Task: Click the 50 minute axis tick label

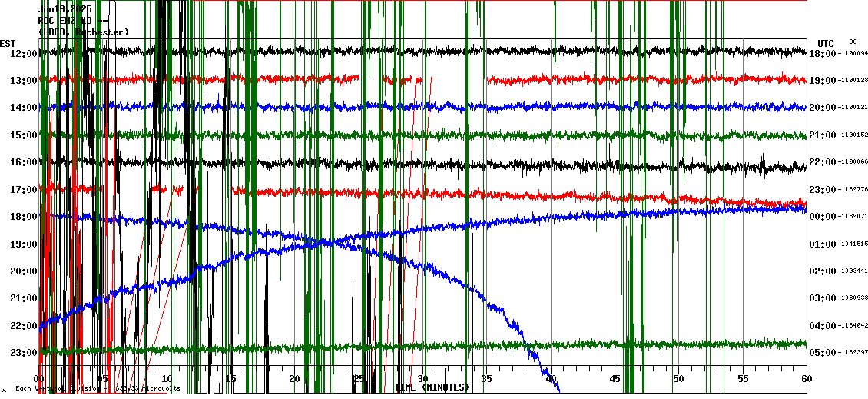Action: [679, 379]
